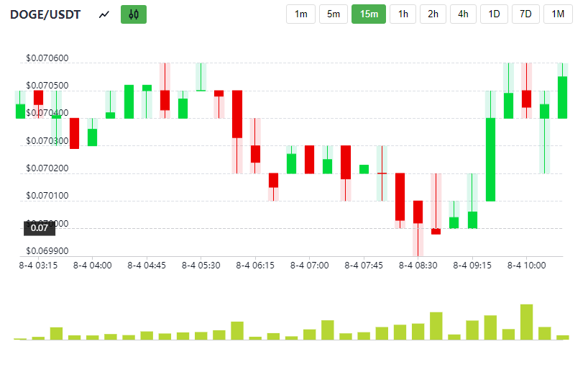Click the tall green candle before 09:30
This screenshot has height=367, width=588.
pyautogui.click(x=490, y=160)
